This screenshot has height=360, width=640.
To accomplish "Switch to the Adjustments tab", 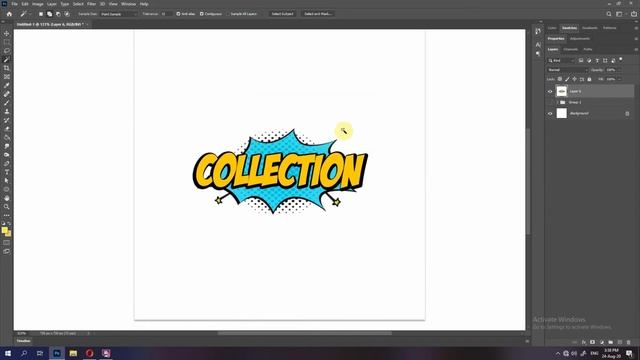I will pyautogui.click(x=580, y=39).
